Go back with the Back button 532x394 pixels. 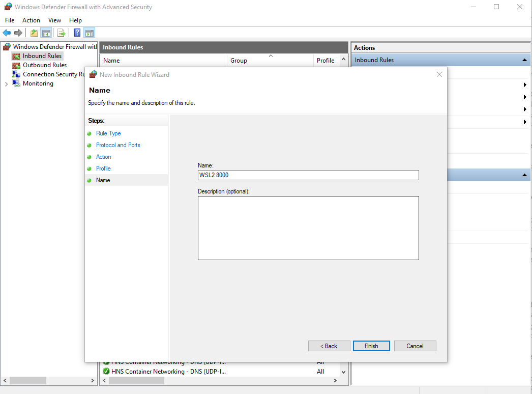tap(329, 346)
